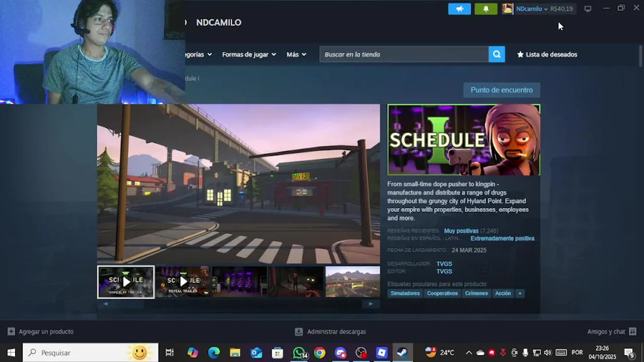
Task: Click the NDcamilo profile avatar
Action: [508, 9]
